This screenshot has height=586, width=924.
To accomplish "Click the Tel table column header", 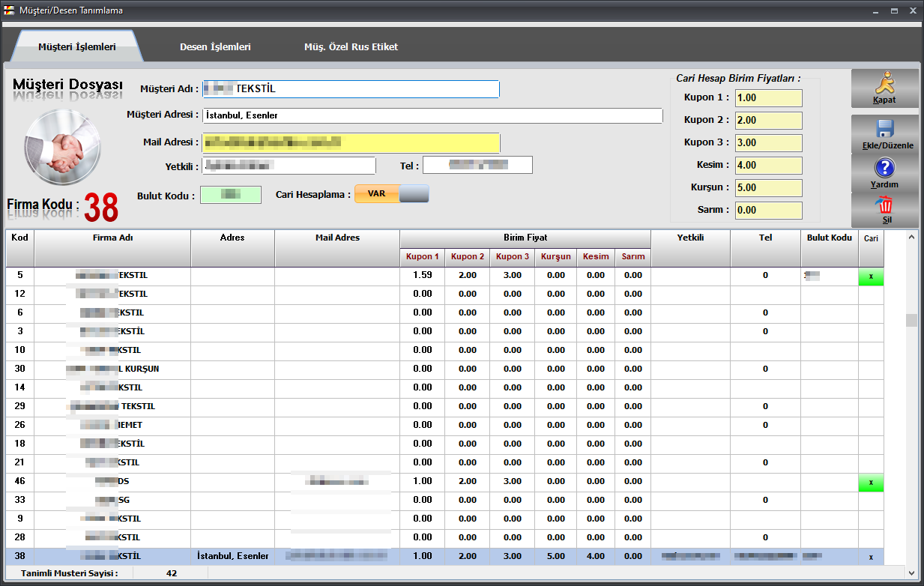I will [765, 248].
